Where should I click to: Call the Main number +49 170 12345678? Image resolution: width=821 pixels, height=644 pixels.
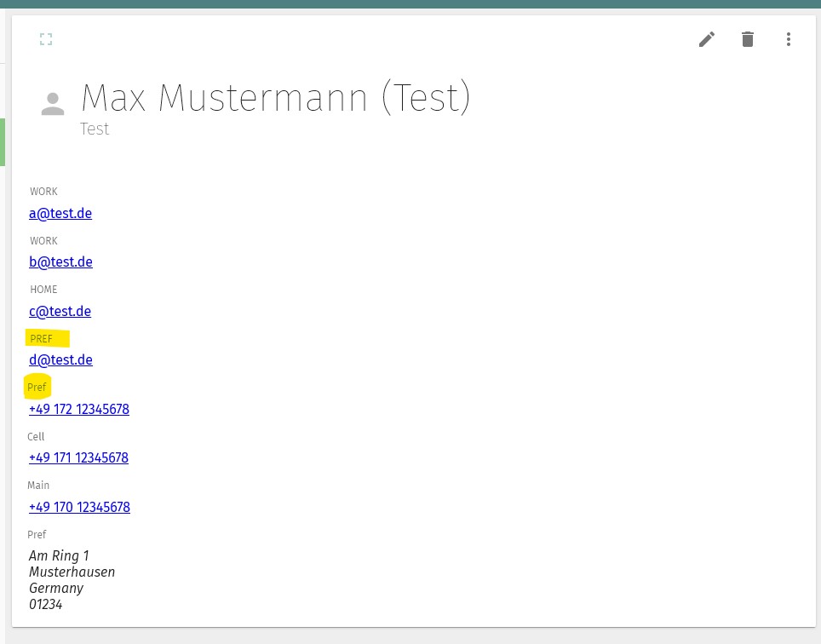(79, 507)
